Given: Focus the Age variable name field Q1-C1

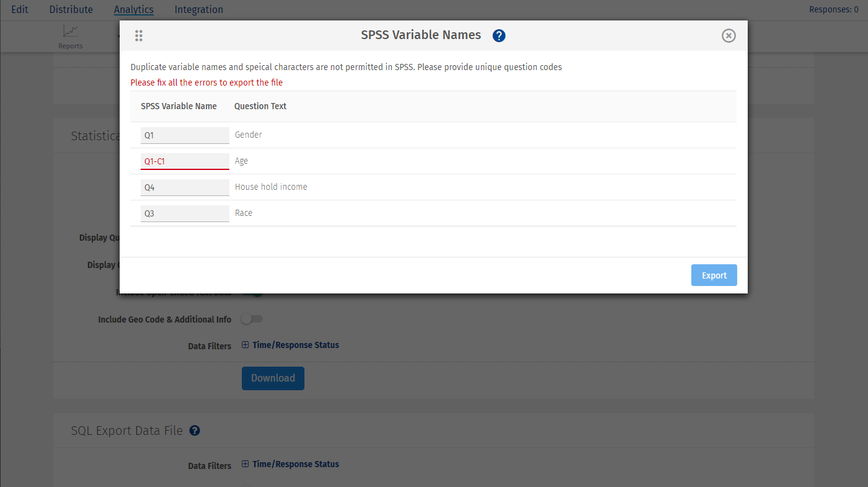Looking at the screenshot, I should pyautogui.click(x=185, y=161).
